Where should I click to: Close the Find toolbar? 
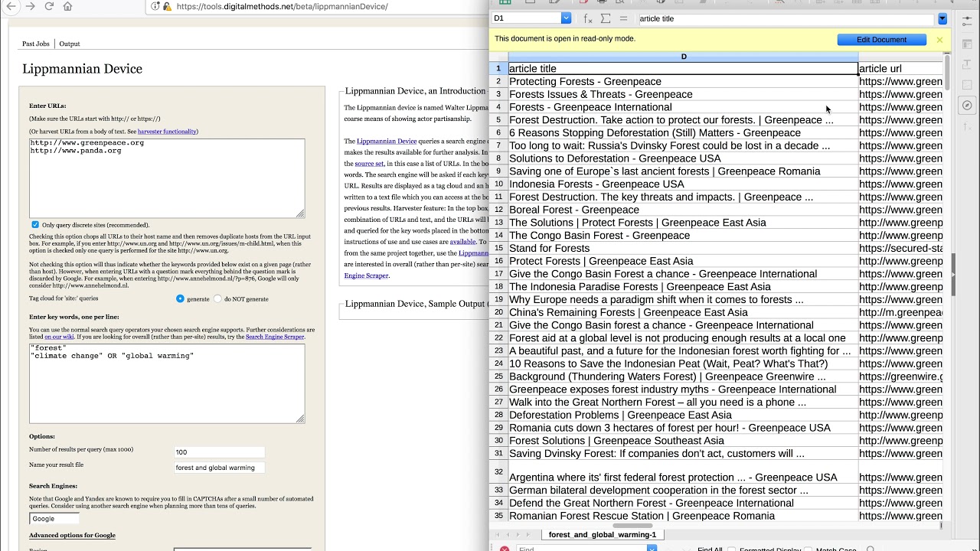coord(505,549)
